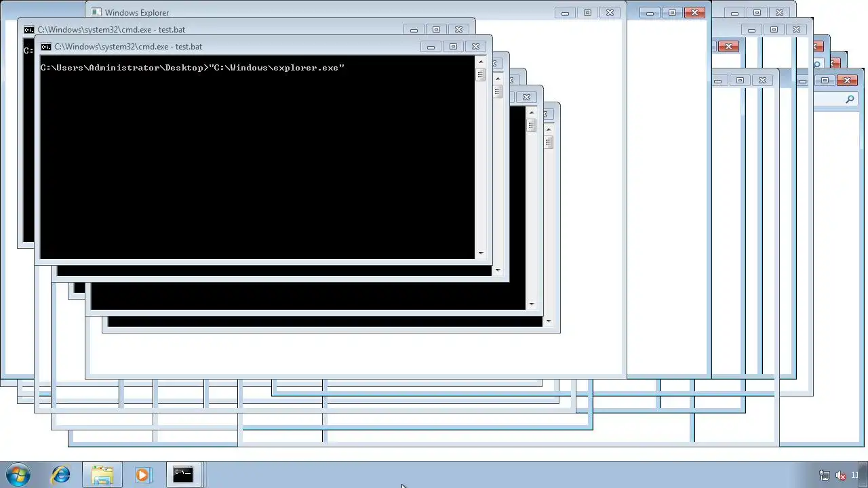The height and width of the screenshot is (488, 868).
Task: Open system menu icon of frontmost cmd window
Action: click(x=45, y=47)
